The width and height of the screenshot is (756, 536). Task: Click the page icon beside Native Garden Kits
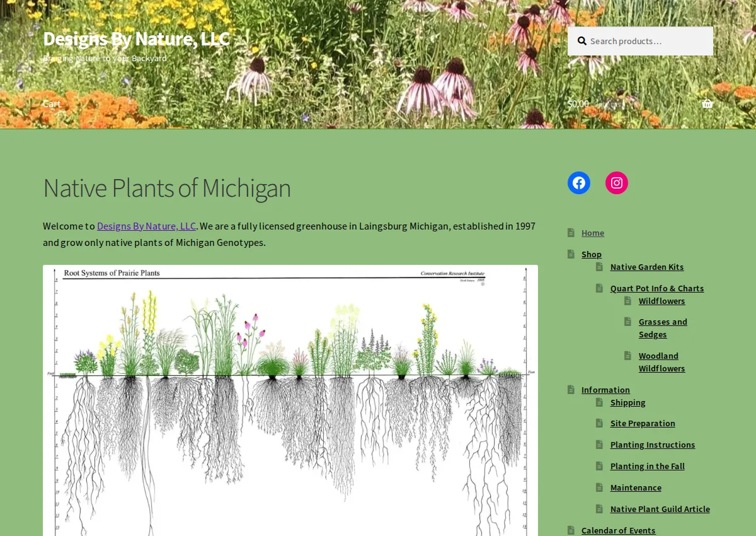[x=600, y=267]
